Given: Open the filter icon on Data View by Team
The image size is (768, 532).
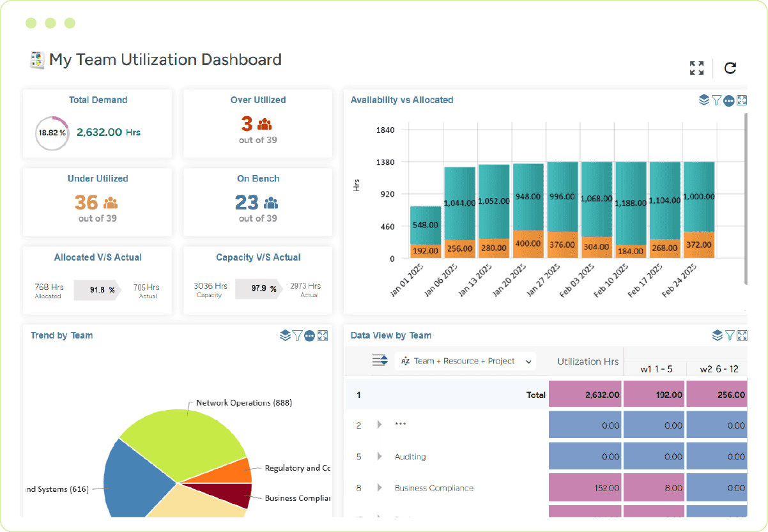Looking at the screenshot, I should pos(730,335).
